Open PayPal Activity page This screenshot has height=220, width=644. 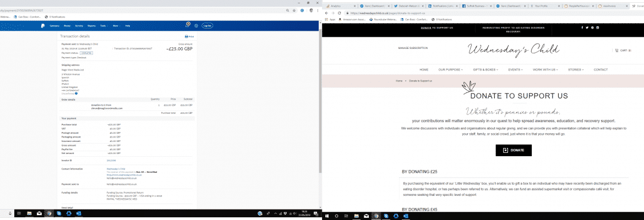[x=79, y=26]
